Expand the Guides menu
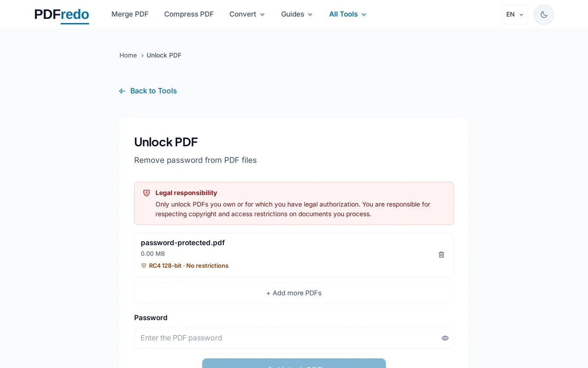Screen dimensions: 588x368 pyautogui.click(x=296, y=14)
